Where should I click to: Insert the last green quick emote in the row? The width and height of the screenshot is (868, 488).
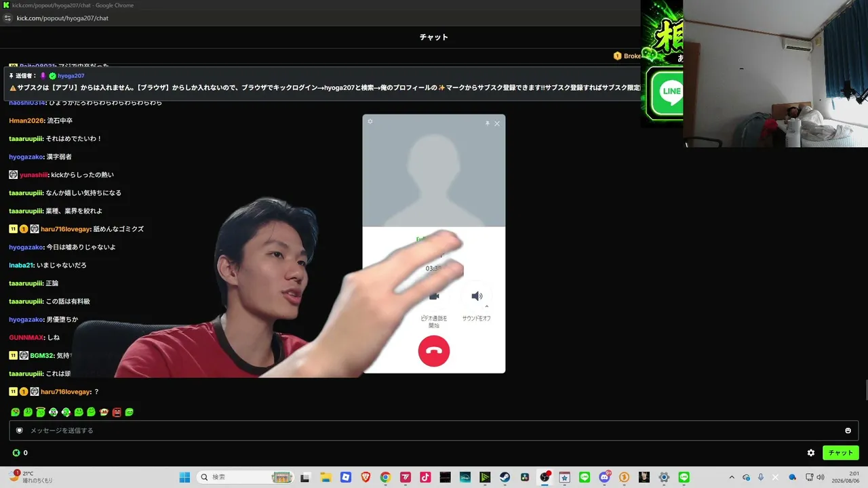[130, 412]
